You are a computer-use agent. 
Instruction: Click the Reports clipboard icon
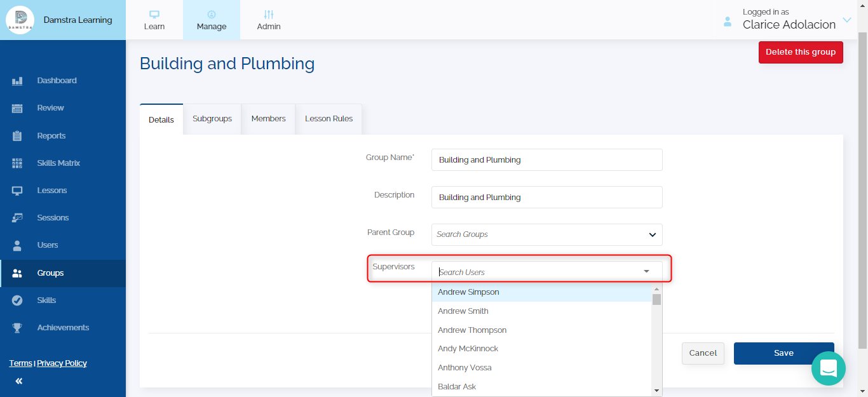17,136
